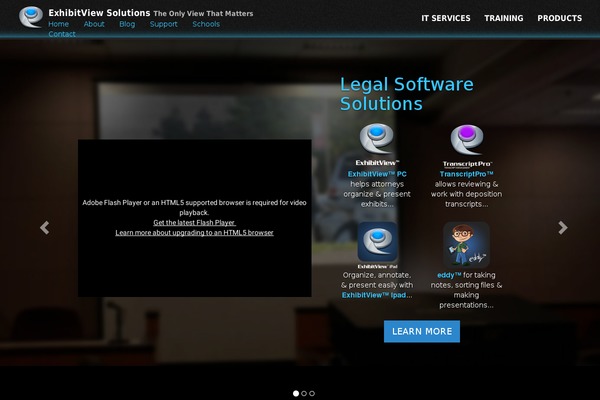This screenshot has height=400, width=600.
Task: Follow the Get the latest Flash Player link
Action: pos(194,222)
